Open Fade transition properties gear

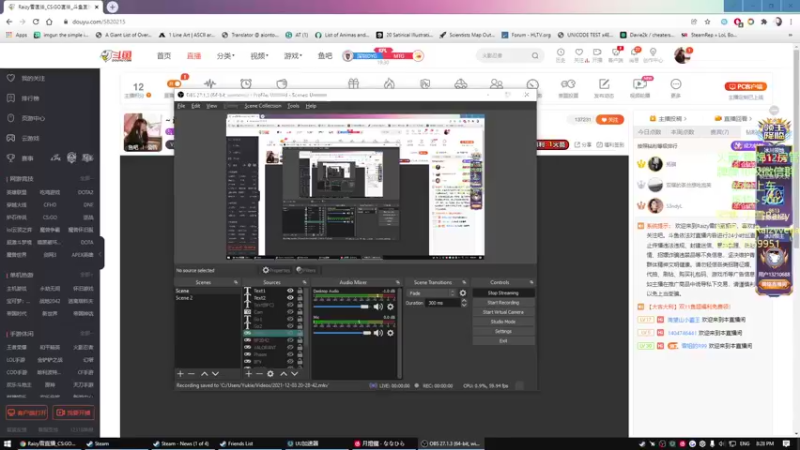point(463,293)
